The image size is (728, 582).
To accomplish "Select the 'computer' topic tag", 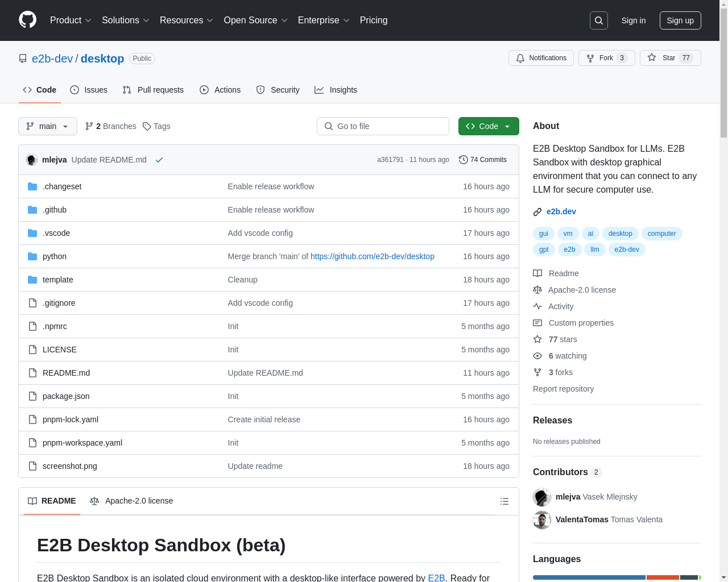I will click(x=662, y=234).
